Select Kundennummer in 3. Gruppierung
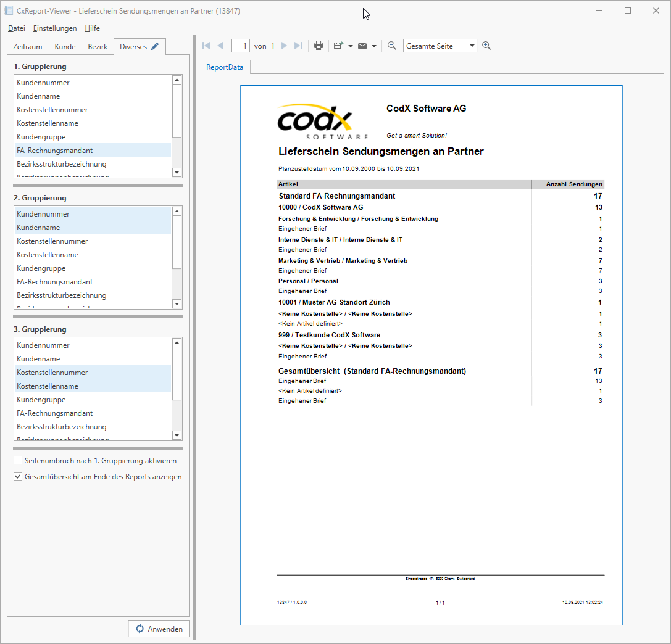 click(x=93, y=345)
